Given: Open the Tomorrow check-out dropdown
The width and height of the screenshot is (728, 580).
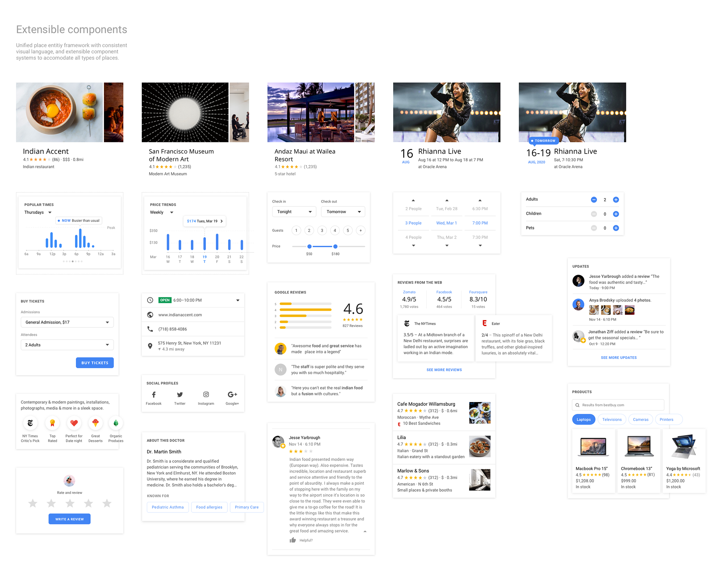Looking at the screenshot, I should click(x=343, y=212).
